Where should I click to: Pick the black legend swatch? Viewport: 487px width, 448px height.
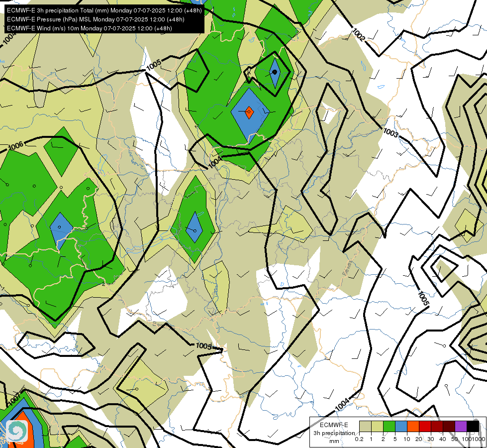473,426
